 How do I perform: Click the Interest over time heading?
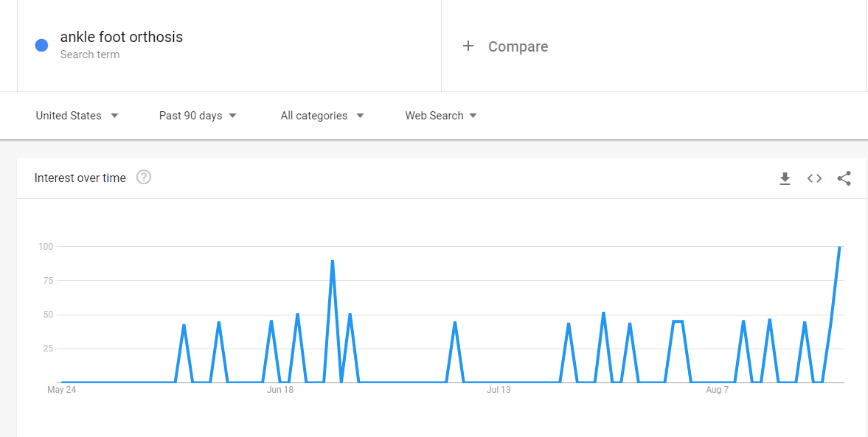(x=80, y=178)
